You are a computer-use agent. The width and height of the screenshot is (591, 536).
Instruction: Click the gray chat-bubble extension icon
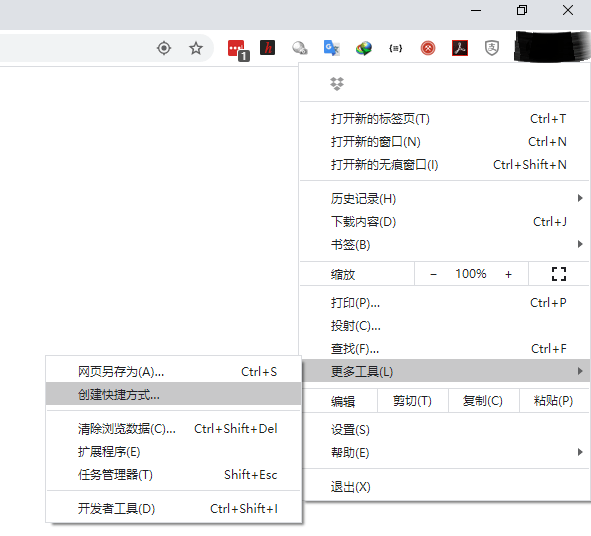point(300,48)
